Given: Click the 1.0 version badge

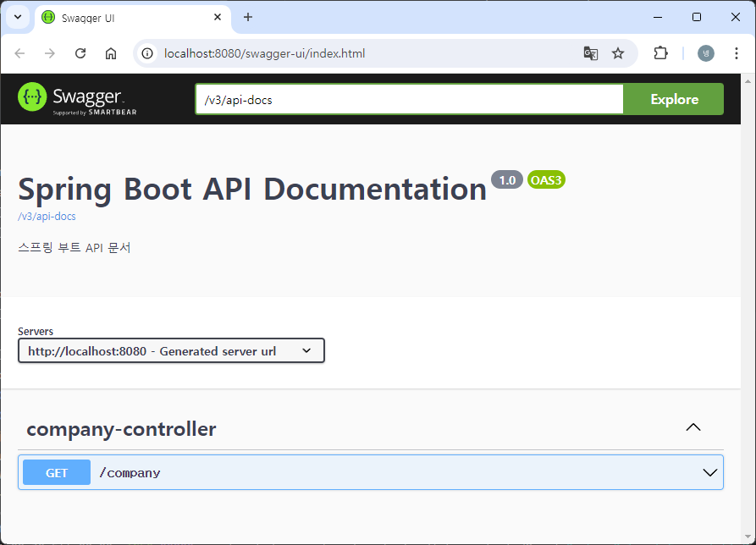Looking at the screenshot, I should click(x=507, y=179).
